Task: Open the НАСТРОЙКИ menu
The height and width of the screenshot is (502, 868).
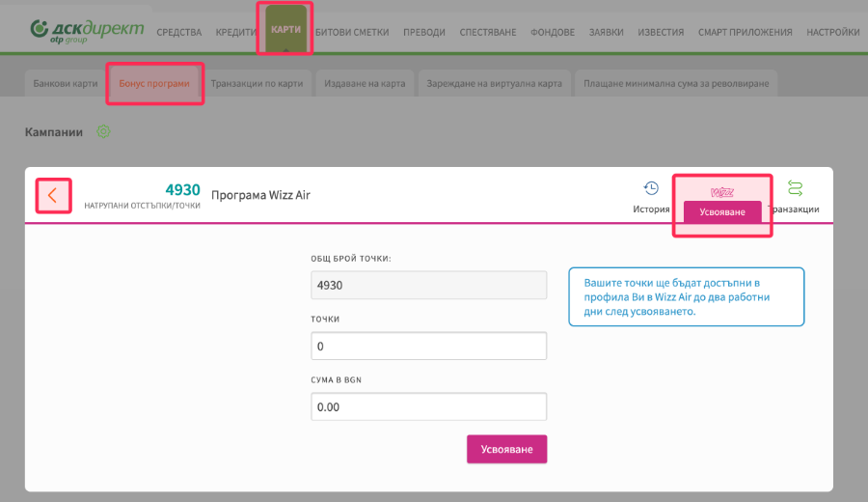Action: pos(832,32)
